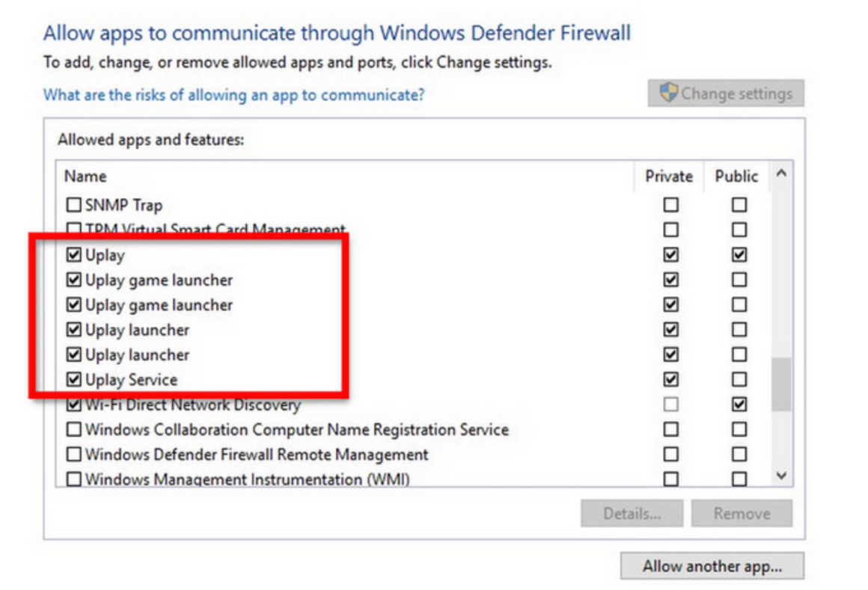The image size is (868, 590).
Task: Open the risks of allowing an app link
Action: (233, 95)
